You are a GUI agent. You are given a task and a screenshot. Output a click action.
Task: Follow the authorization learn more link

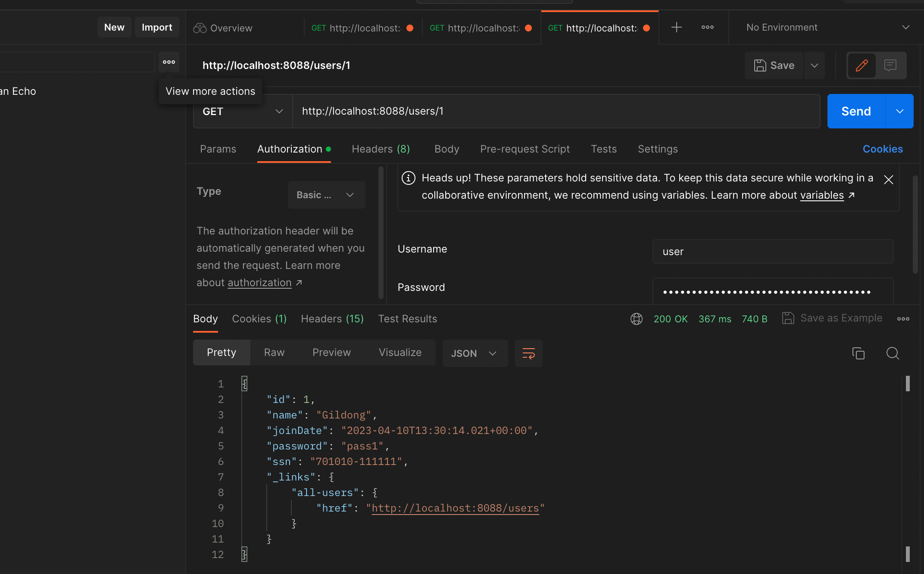tap(259, 283)
